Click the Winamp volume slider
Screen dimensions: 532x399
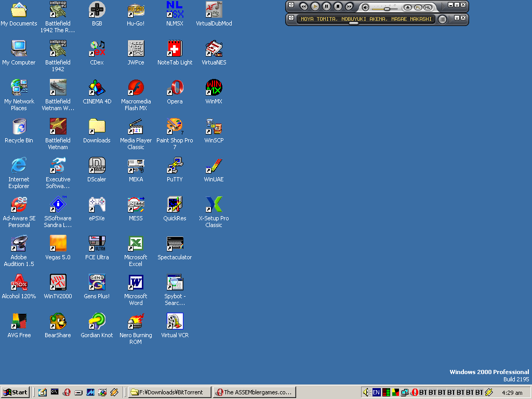pyautogui.click(x=385, y=8)
